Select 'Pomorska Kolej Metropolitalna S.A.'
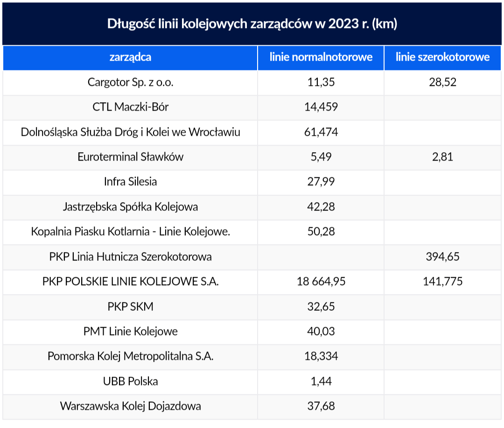The image size is (504, 428). pyautogui.click(x=130, y=356)
